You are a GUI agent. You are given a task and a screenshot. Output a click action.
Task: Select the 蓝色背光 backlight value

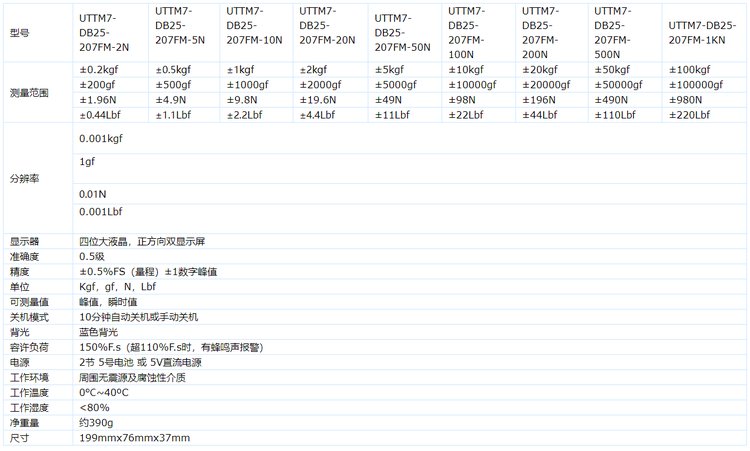(x=98, y=332)
